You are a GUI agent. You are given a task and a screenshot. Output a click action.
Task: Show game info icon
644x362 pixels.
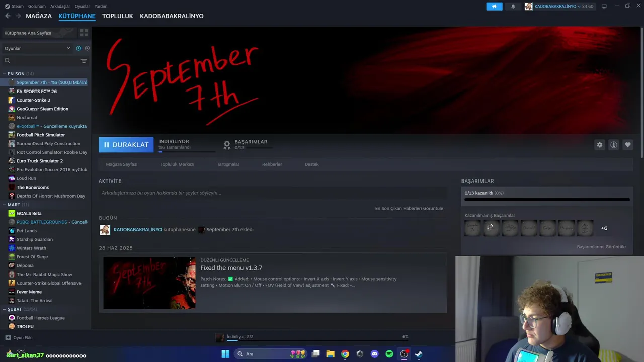[x=614, y=145]
